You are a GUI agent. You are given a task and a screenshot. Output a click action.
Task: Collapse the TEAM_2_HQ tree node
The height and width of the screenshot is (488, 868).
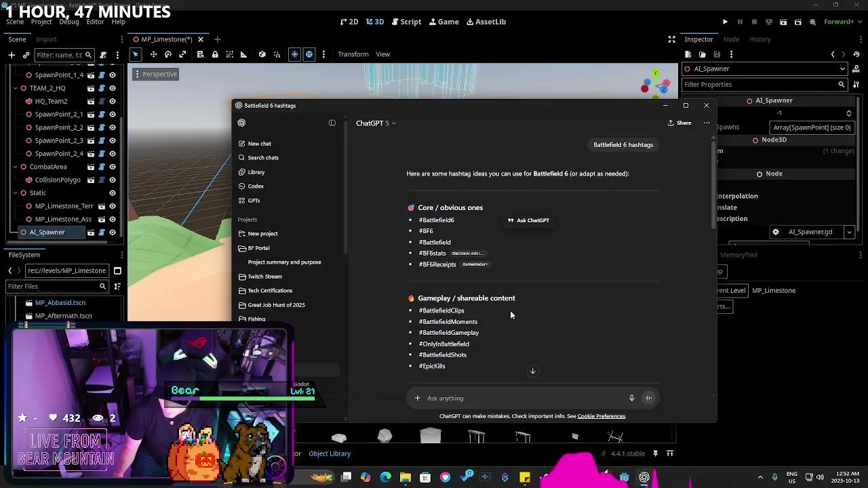point(15,88)
